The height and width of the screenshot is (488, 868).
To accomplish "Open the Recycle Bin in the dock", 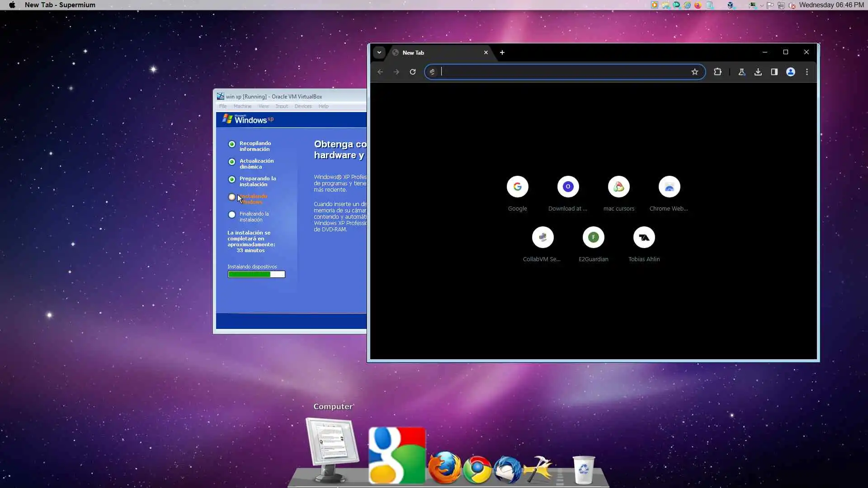I will click(583, 469).
